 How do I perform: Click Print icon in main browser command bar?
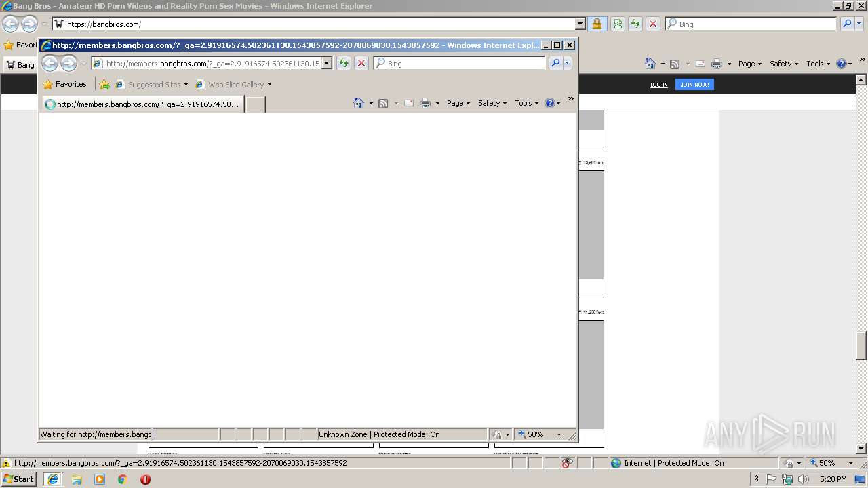click(x=717, y=64)
